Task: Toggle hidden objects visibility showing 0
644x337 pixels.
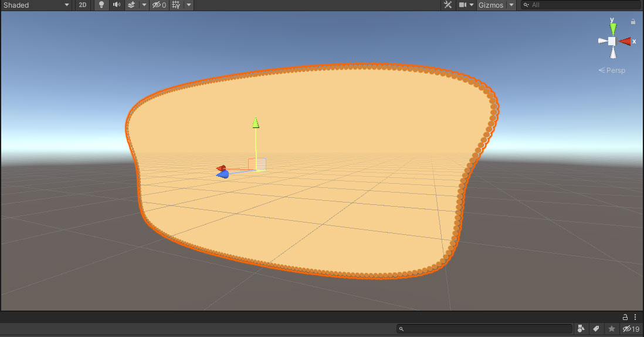Action: click(x=160, y=5)
